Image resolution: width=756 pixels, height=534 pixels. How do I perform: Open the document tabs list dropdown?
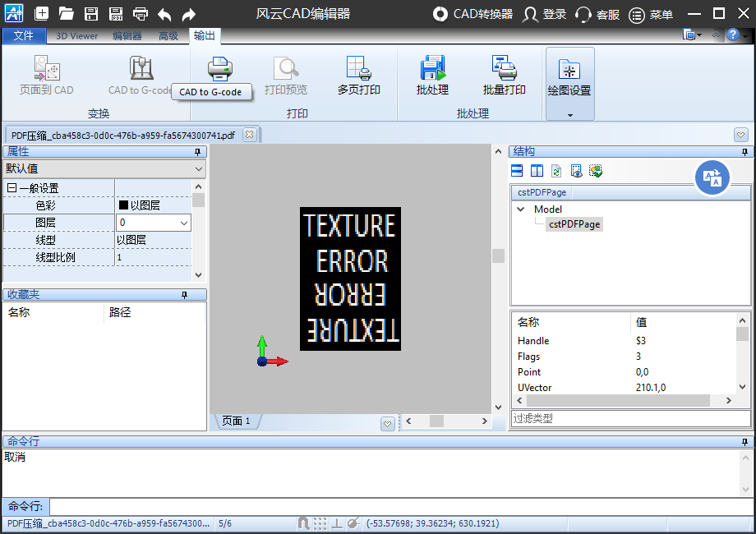pos(741,135)
